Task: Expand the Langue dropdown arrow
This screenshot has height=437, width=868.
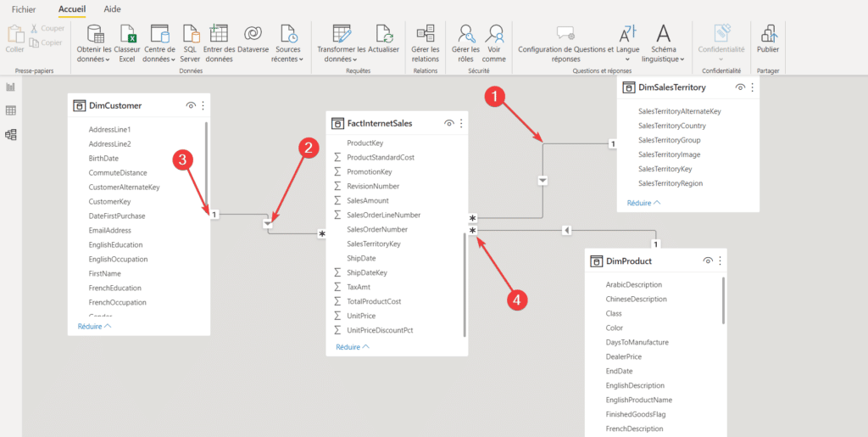Action: tap(627, 59)
